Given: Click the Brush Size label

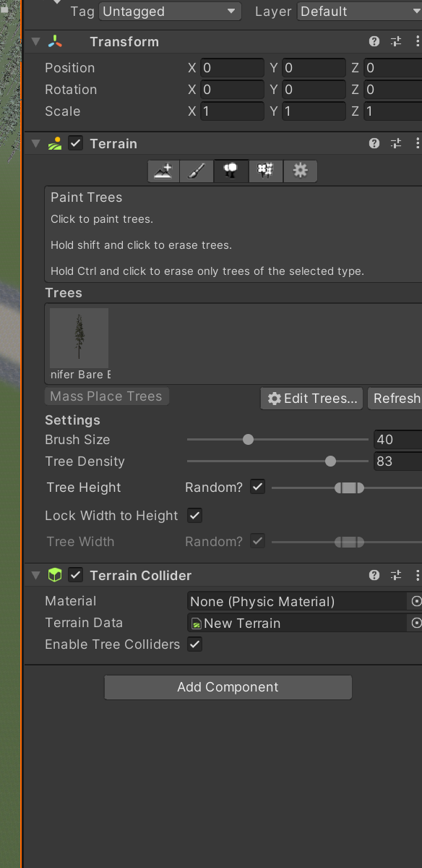Looking at the screenshot, I should (77, 440).
